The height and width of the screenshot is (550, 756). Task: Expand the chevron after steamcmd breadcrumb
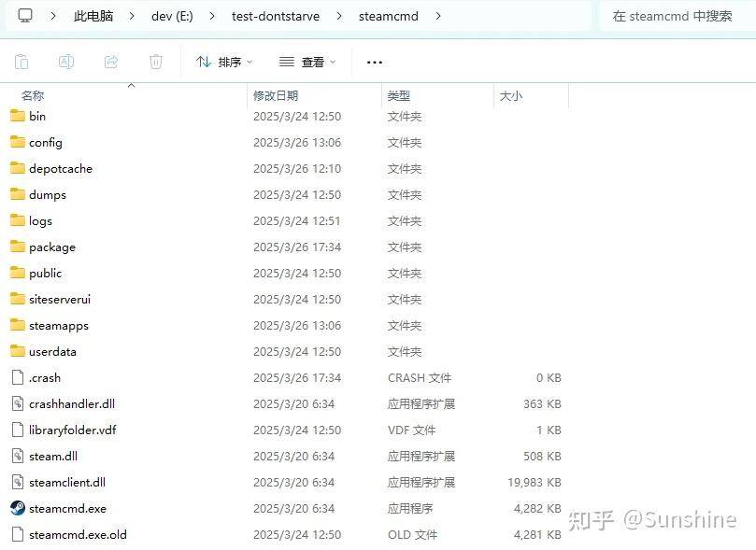[x=437, y=16]
